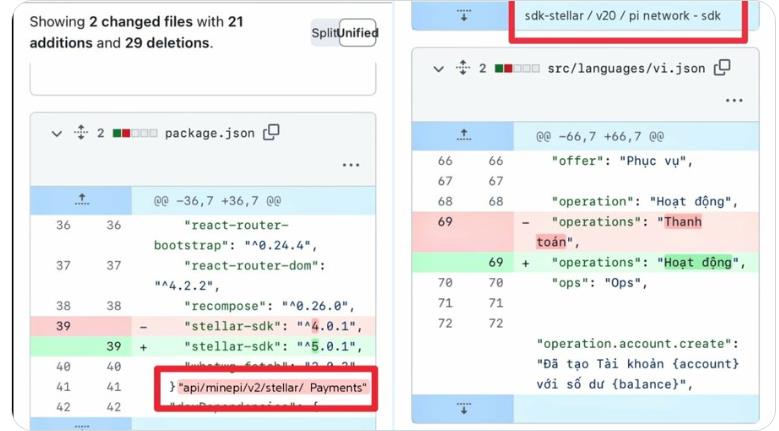Click the api/minepi/v2/stellar/ Payments text

click(x=272, y=388)
